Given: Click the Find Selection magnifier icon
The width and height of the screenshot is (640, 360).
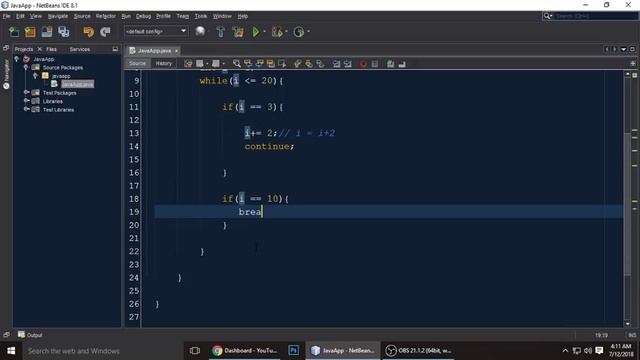Looking at the screenshot, I should (237, 64).
